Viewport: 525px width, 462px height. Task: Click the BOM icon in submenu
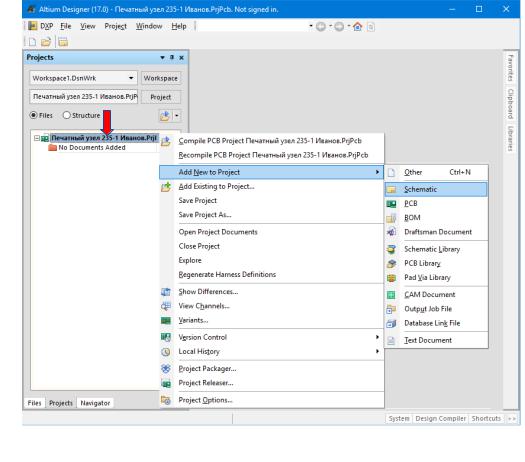click(391, 218)
